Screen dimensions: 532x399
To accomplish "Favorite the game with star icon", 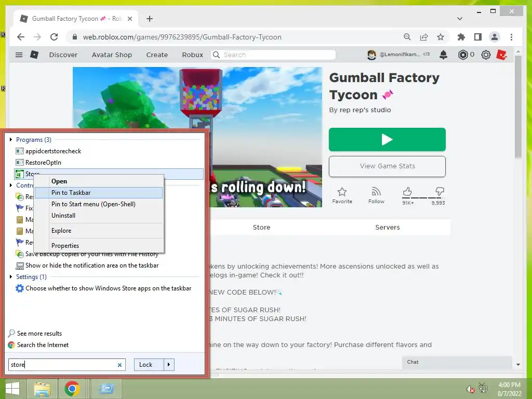I will [342, 192].
